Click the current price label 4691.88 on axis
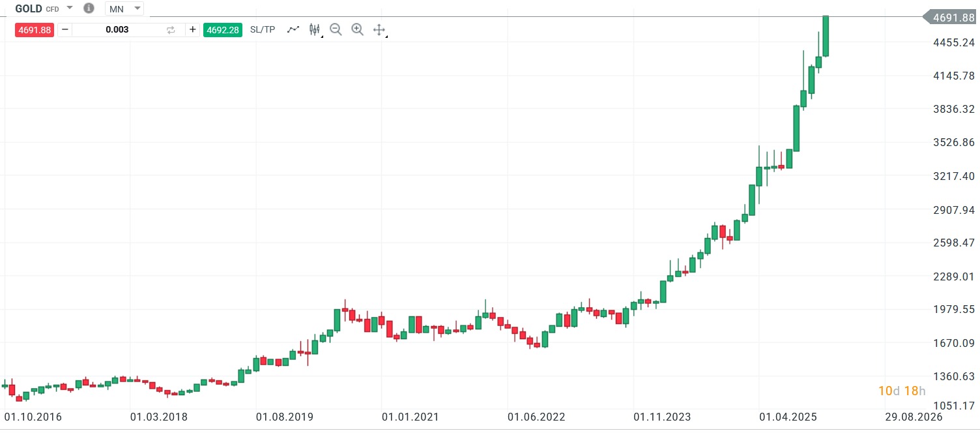 pyautogui.click(x=953, y=18)
